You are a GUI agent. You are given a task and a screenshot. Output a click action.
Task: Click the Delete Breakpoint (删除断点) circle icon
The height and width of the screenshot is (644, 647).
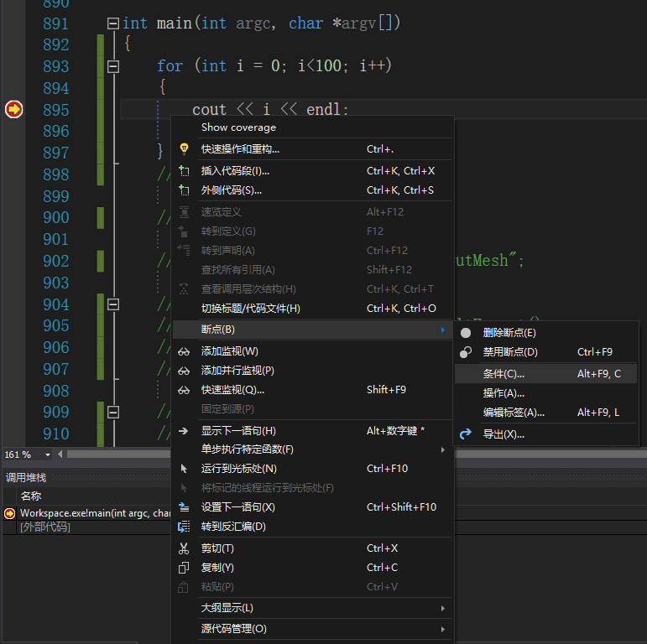point(466,333)
